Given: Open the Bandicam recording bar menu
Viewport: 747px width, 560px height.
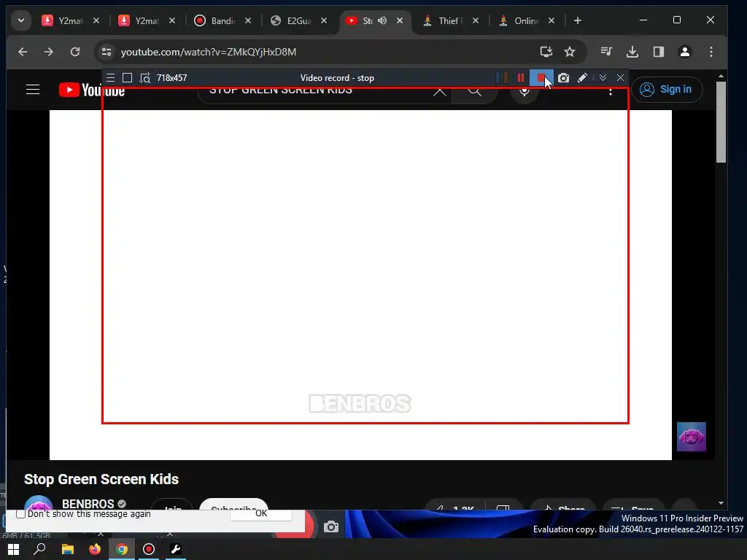Looking at the screenshot, I should click(x=110, y=77).
